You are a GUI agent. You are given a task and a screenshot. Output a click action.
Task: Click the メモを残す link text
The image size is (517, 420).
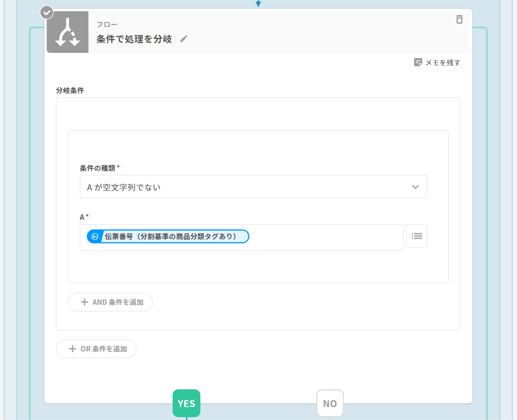(443, 63)
